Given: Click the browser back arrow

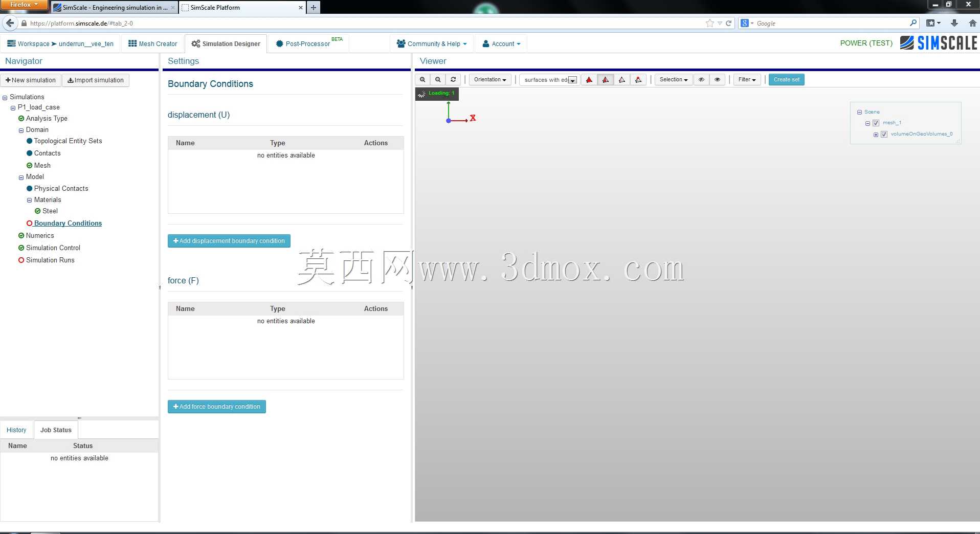Looking at the screenshot, I should click(x=10, y=23).
